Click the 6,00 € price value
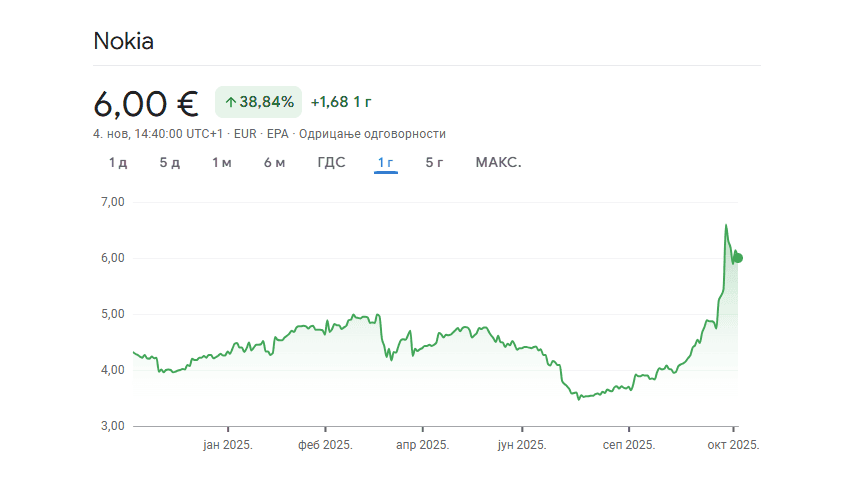Screen dimensions: 846x490 point(146,102)
